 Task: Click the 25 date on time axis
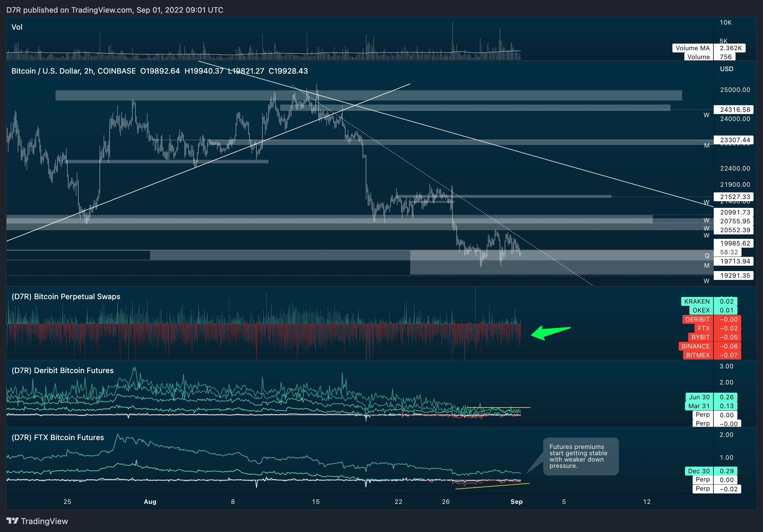pos(68,502)
